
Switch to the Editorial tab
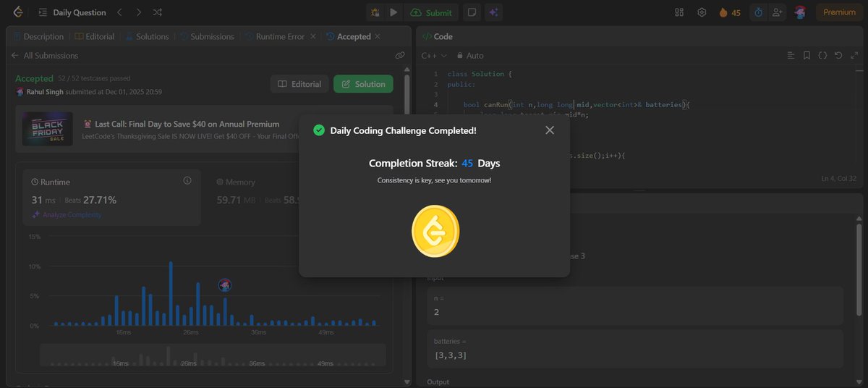94,36
